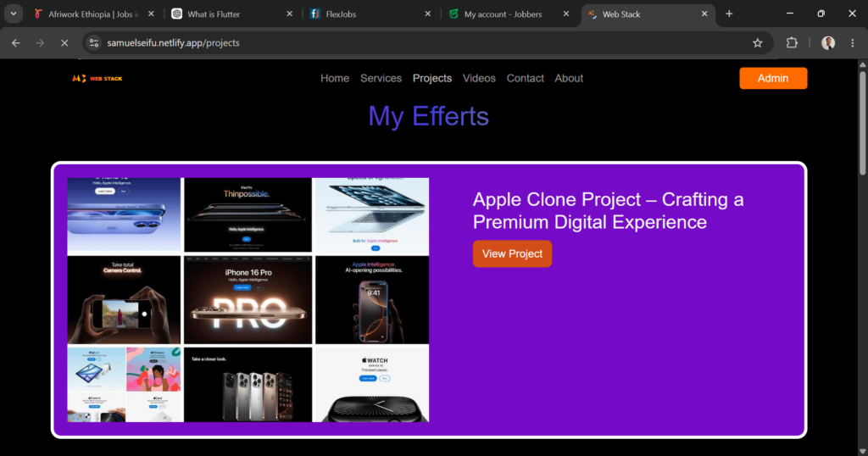Click the Apple Watch thumbnail image
The width and height of the screenshot is (868, 456).
coord(372,385)
